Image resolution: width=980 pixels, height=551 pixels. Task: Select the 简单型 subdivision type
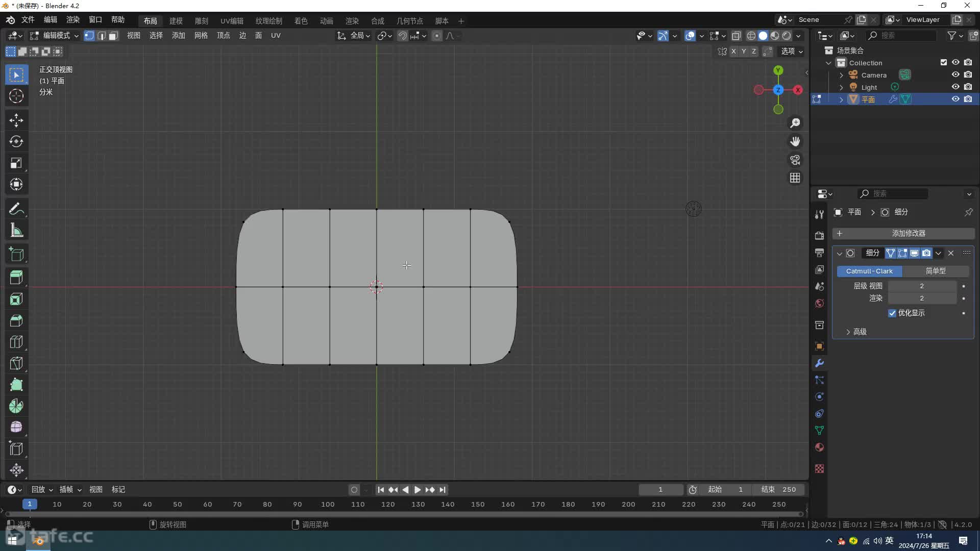(936, 271)
